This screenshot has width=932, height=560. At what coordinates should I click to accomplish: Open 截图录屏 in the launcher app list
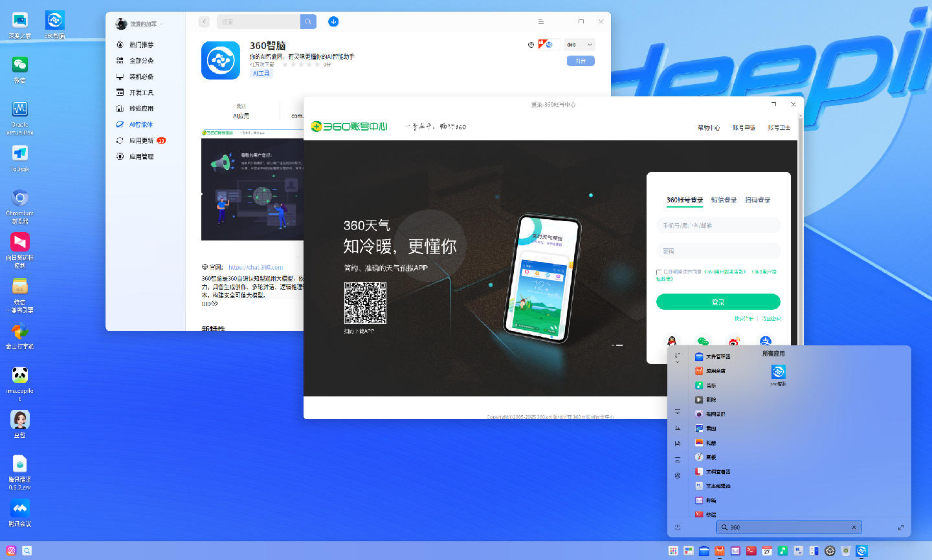[710, 414]
